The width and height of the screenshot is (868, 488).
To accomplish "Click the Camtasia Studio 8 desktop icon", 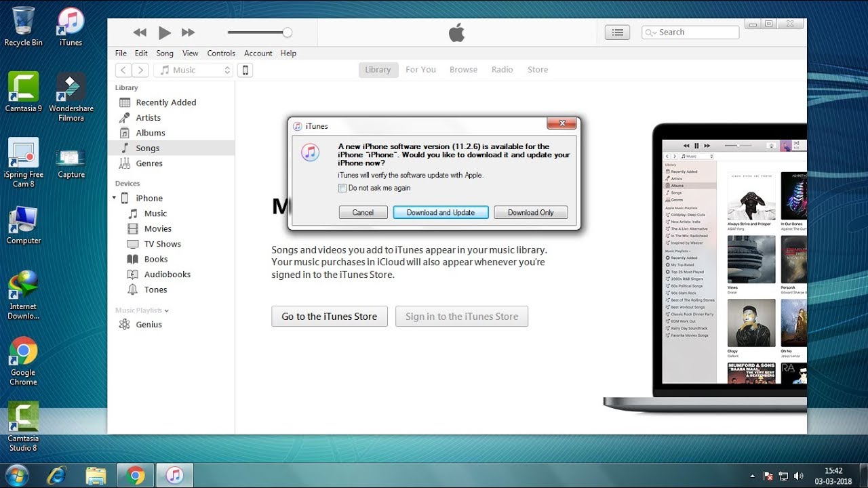I will (23, 427).
